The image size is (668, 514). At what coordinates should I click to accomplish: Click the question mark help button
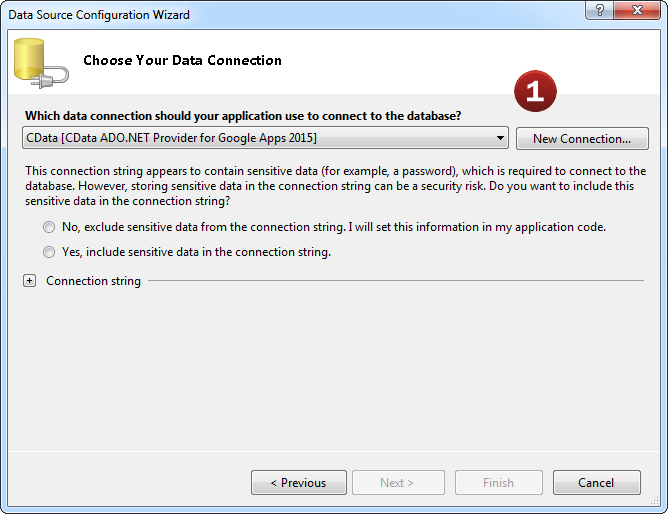(599, 14)
